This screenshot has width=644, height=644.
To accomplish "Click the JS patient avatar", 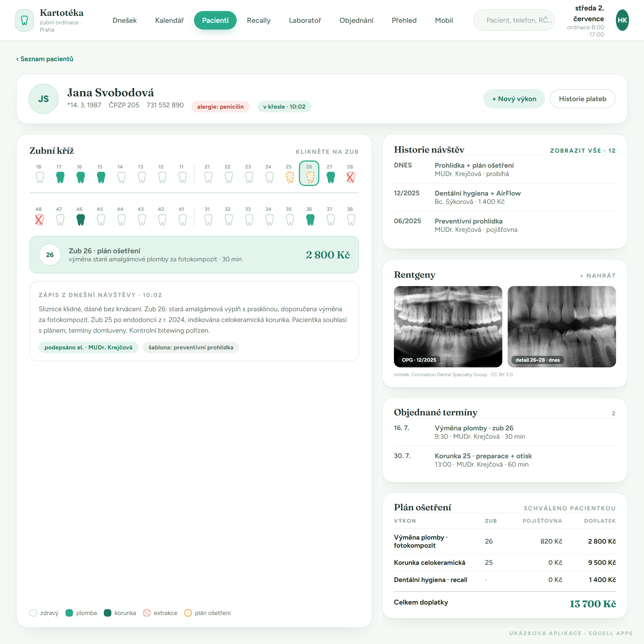I will pos(43,99).
